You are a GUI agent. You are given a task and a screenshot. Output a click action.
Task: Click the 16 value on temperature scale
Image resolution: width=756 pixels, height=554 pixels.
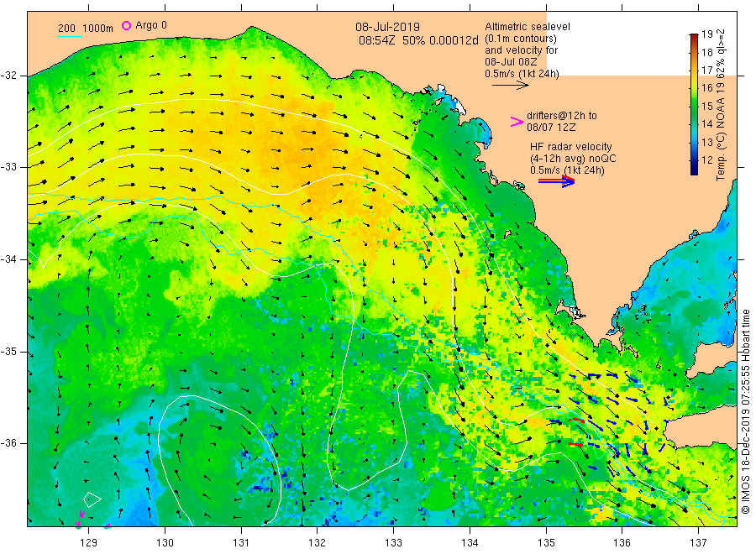tap(706, 87)
